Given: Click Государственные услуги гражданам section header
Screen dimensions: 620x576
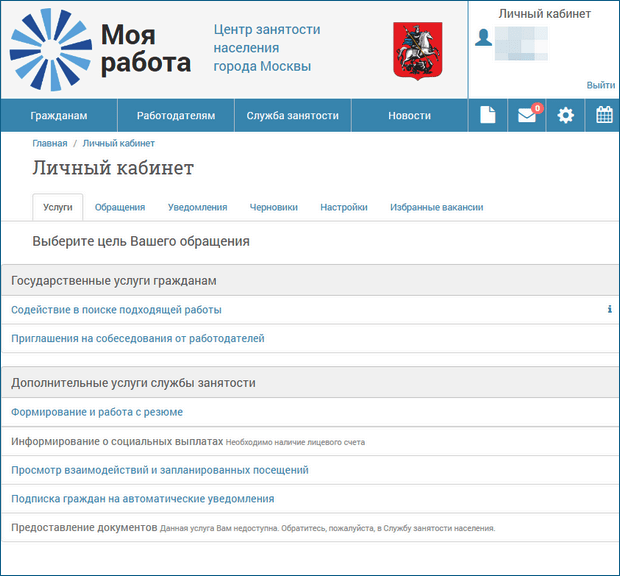Looking at the screenshot, I should tap(310, 280).
